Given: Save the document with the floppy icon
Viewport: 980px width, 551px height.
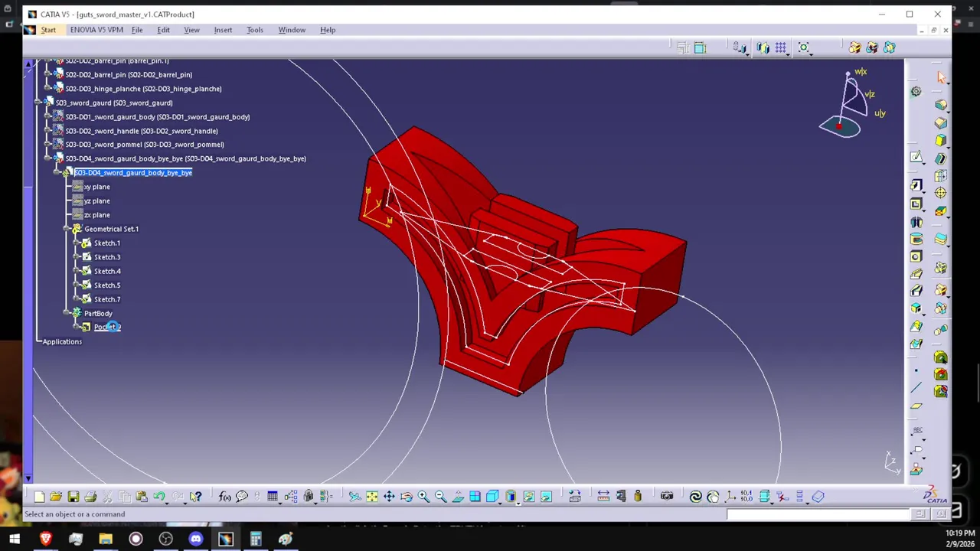Looking at the screenshot, I should pyautogui.click(x=73, y=497).
